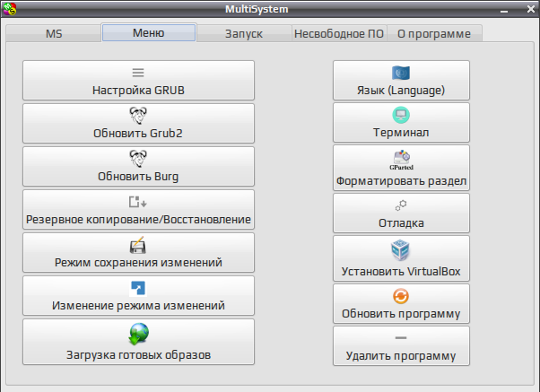Minimize the MultiSystem window
Image resolution: width=540 pixels, height=392 pixels.
click(504, 10)
